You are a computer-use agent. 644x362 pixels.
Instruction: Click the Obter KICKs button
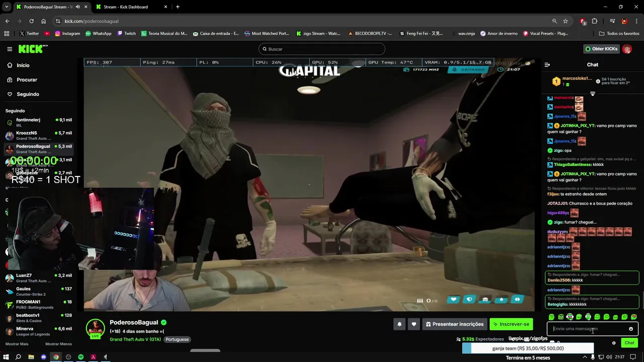click(x=601, y=49)
